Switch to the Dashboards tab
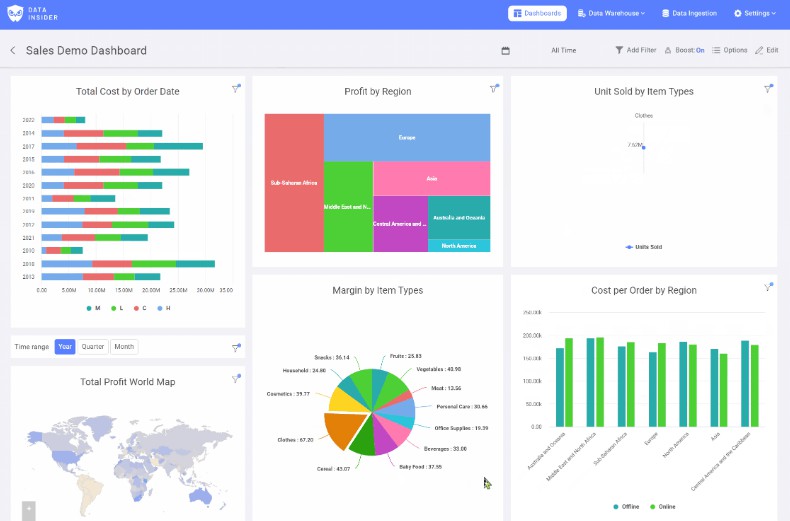The image size is (790, 521). [x=538, y=14]
